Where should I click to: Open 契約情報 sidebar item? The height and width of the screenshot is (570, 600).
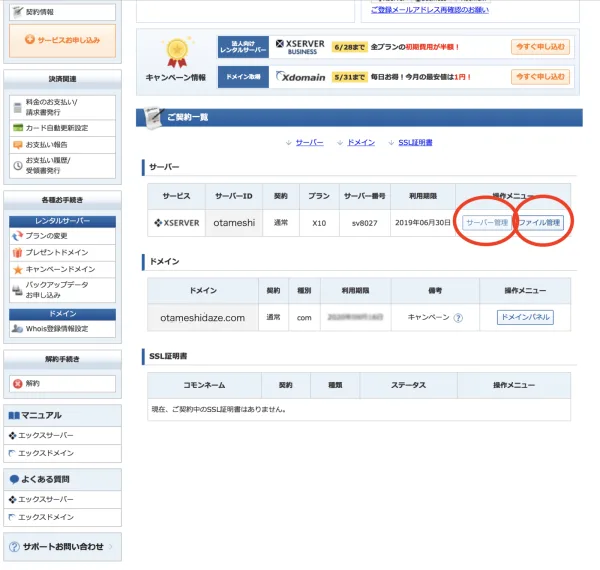62,12
